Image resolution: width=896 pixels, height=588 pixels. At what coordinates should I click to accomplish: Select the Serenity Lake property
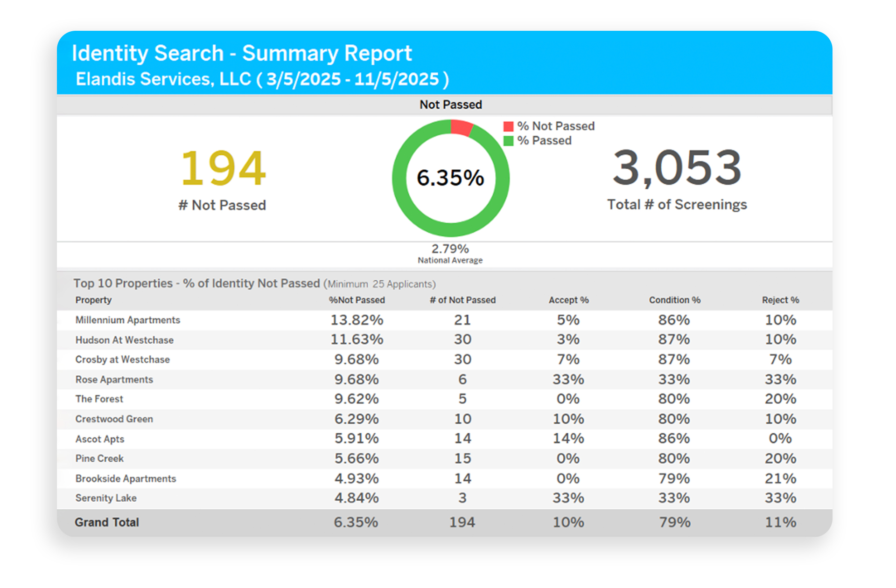[x=106, y=498]
